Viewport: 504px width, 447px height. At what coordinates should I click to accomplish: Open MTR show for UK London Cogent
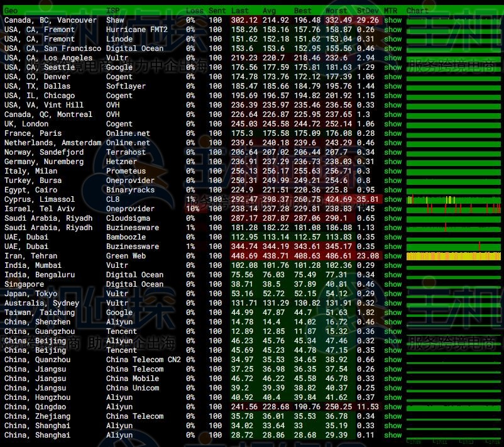coord(393,124)
